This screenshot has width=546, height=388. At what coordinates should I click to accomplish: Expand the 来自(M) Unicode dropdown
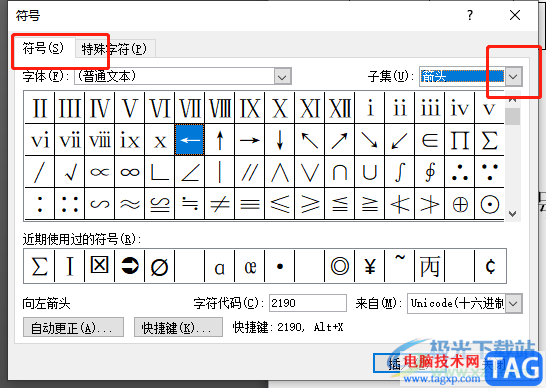tap(514, 303)
